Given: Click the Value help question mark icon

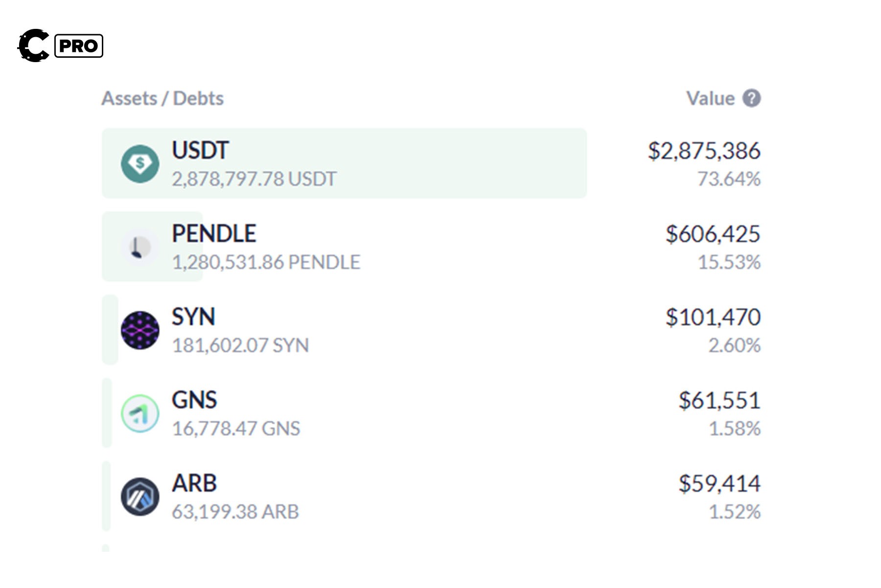Looking at the screenshot, I should click(751, 98).
